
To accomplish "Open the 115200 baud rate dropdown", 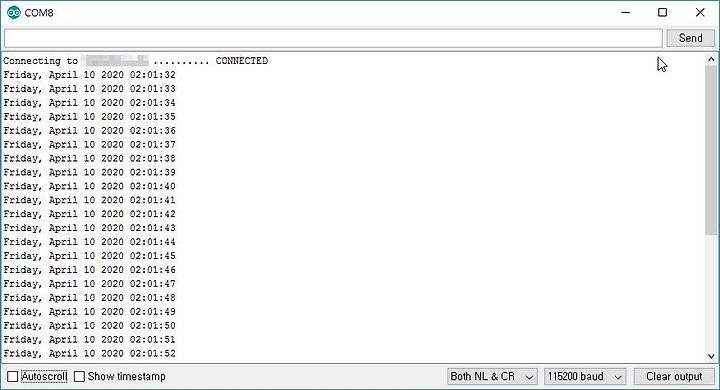I will [x=585, y=377].
